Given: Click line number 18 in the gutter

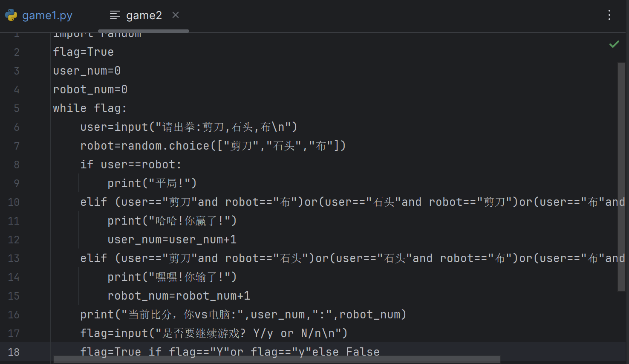Looking at the screenshot, I should pos(14,352).
